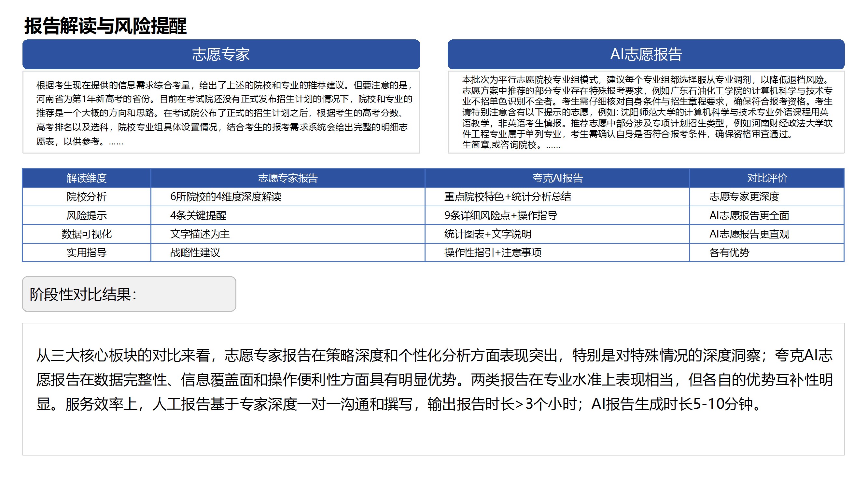Viewport: 868px width, 488px height.
Task: Click the 志愿专家 description text box
Action: click(221, 113)
